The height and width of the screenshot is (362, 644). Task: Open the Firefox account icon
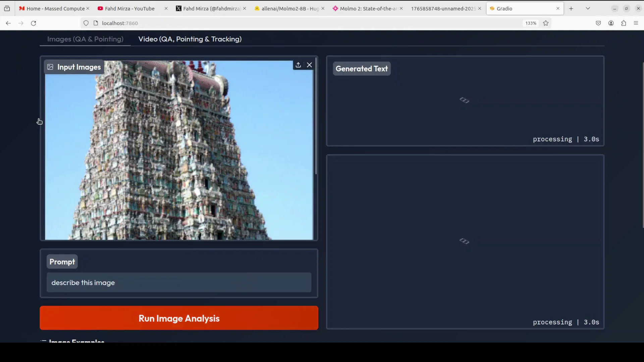click(611, 23)
